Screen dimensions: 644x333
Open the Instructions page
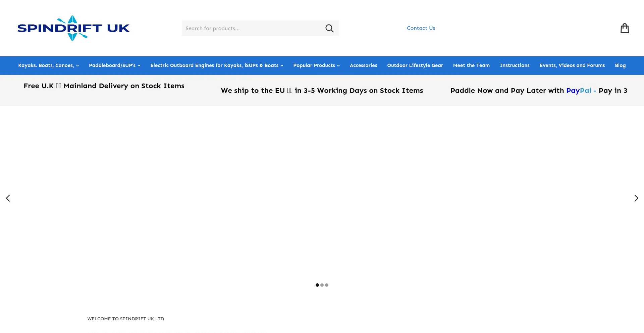[515, 65]
